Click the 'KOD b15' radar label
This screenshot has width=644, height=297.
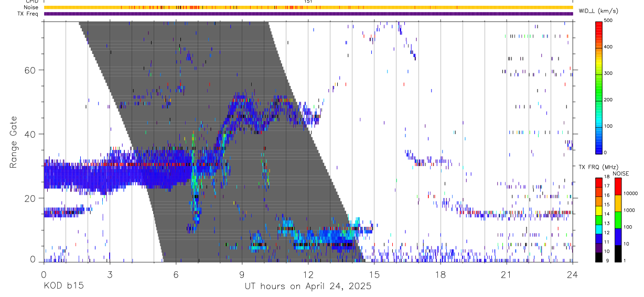click(x=63, y=287)
